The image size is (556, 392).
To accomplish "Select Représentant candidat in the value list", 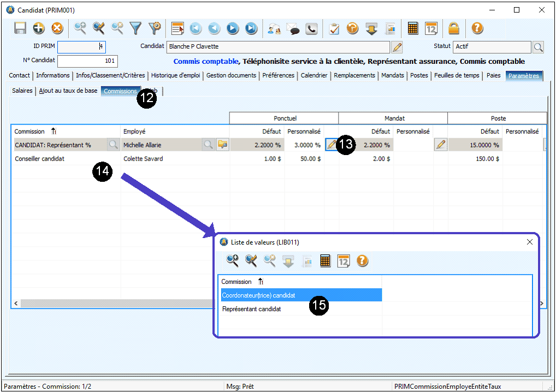I will [x=252, y=309].
